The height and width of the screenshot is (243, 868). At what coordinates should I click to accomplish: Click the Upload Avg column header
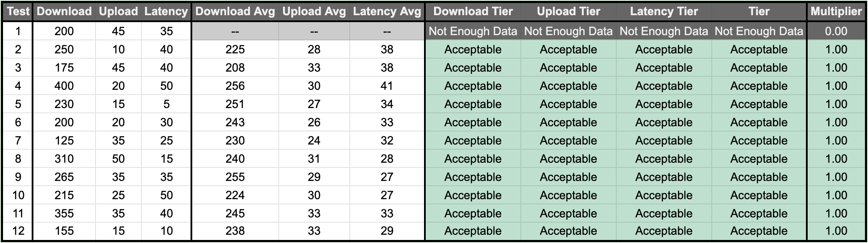click(314, 12)
